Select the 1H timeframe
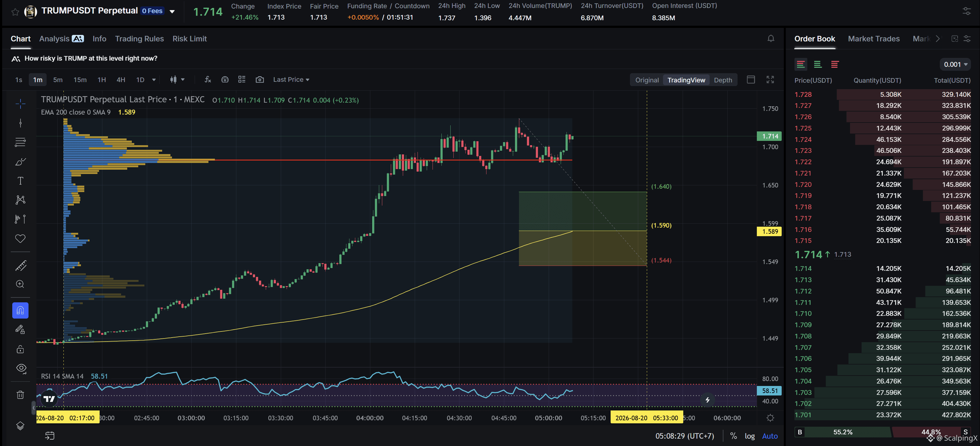 tap(101, 80)
